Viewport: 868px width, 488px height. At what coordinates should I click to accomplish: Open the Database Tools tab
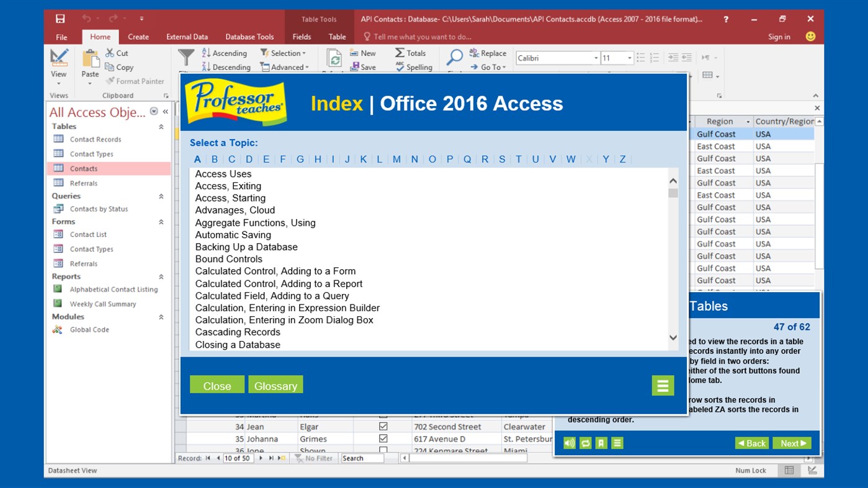point(249,37)
